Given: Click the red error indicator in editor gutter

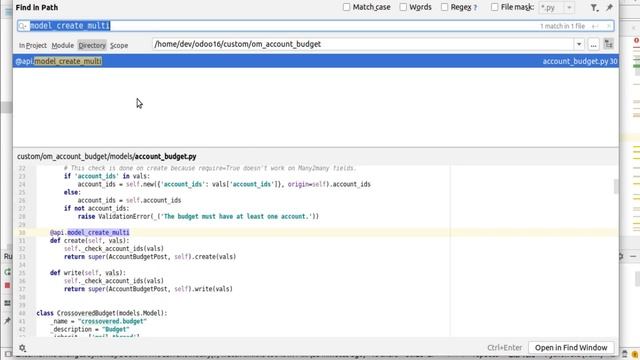Looking at the screenshot, I should [x=636, y=40].
